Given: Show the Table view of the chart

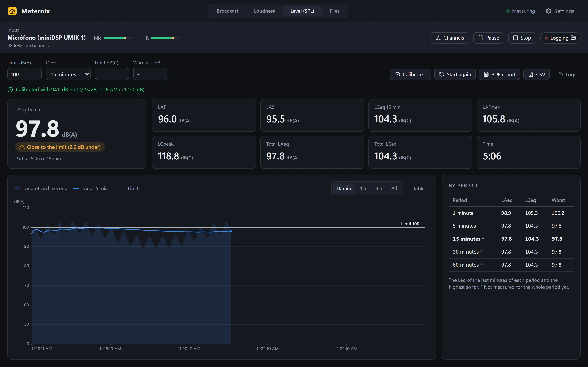Looking at the screenshot, I should tap(419, 189).
